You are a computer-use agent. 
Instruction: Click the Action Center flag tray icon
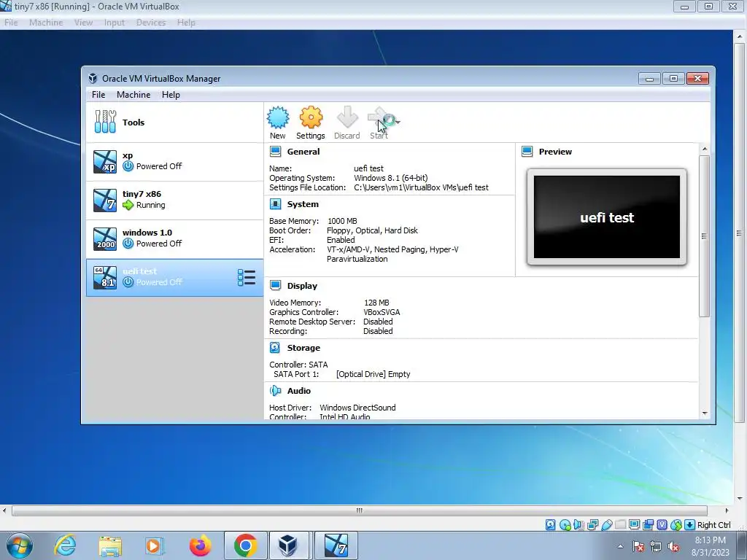tap(638, 546)
